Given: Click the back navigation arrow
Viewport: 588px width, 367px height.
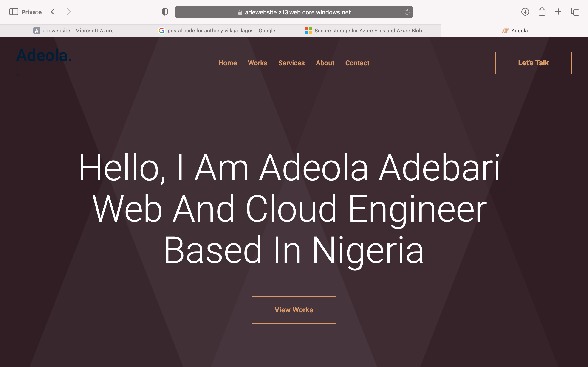Looking at the screenshot, I should [53, 12].
